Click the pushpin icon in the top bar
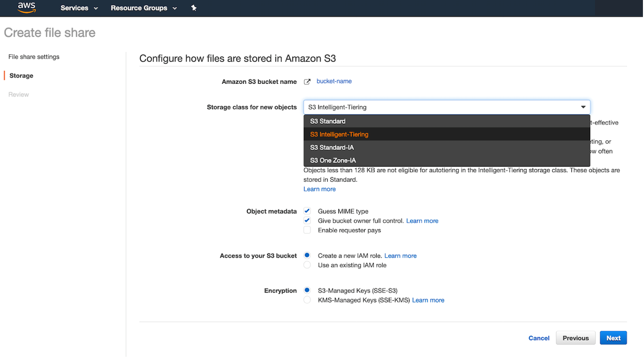The image size is (644, 361). [x=193, y=8]
